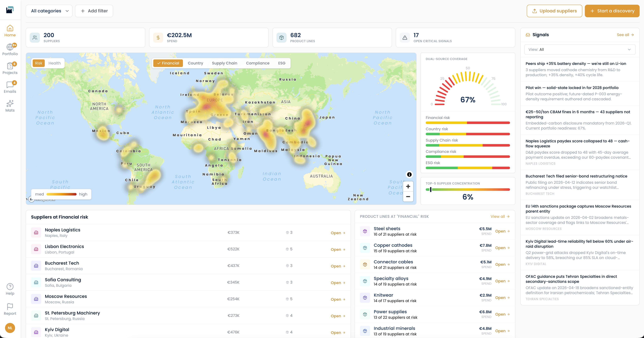Switch to the ESG risk tab
Image resolution: width=644 pixels, height=338 pixels.
click(282, 63)
